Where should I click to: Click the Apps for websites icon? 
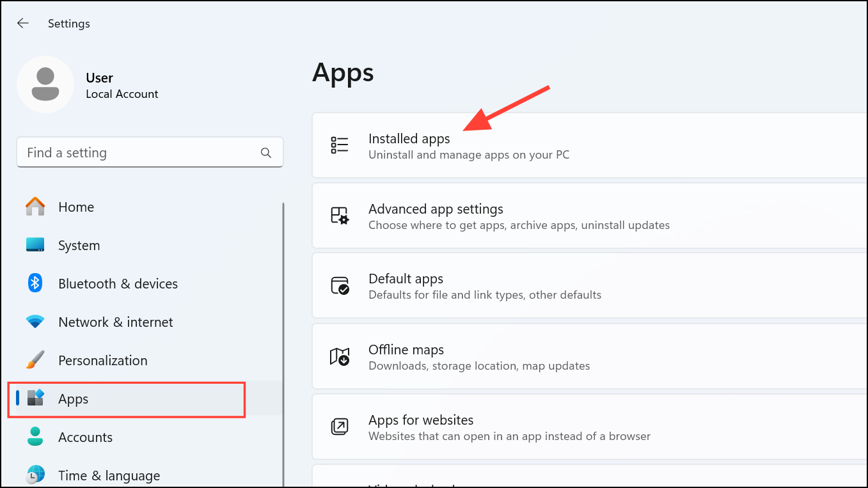point(339,427)
